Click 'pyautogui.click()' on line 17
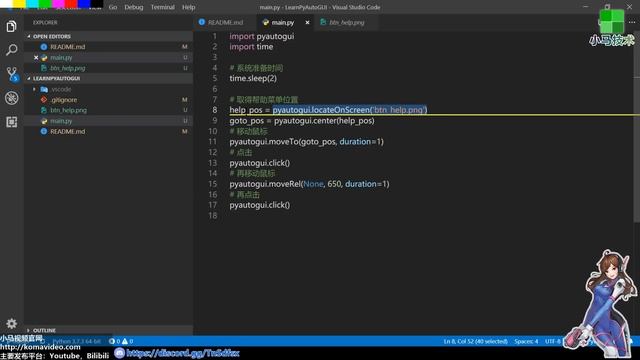Viewport: 640px width, 360px height. pyautogui.click(x=260, y=205)
